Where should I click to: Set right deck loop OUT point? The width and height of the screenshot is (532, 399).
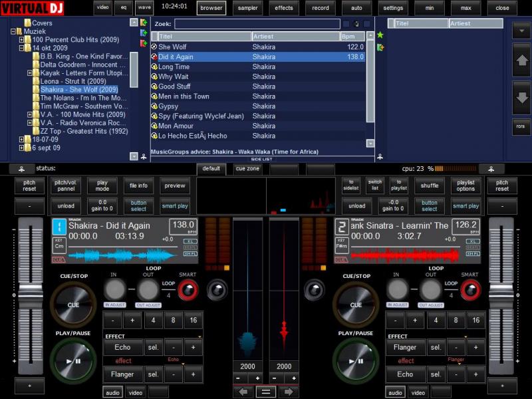(x=430, y=289)
